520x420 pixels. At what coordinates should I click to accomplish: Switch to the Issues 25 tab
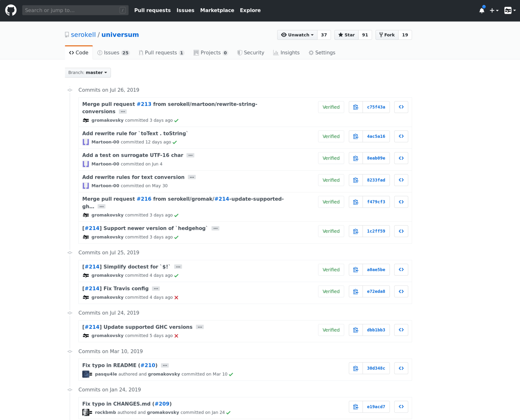[x=113, y=52]
